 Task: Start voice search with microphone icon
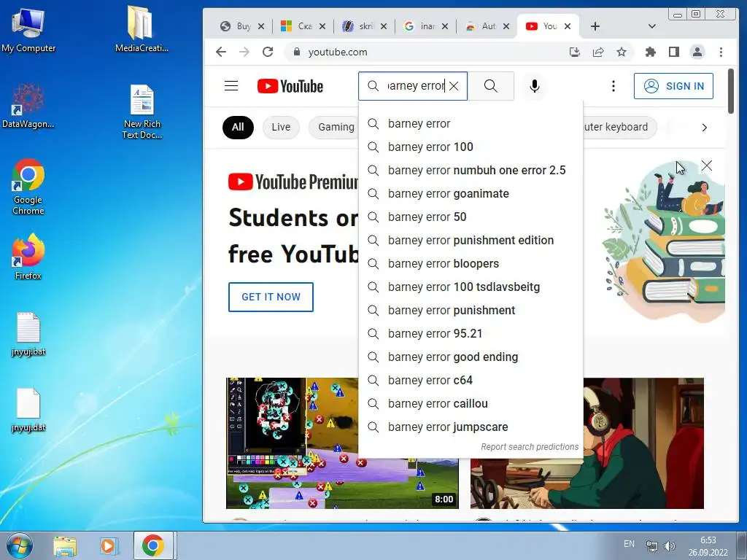coord(535,86)
